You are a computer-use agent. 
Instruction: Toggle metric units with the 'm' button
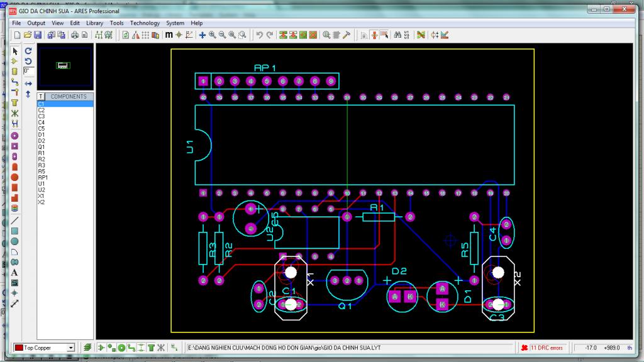tap(169, 35)
